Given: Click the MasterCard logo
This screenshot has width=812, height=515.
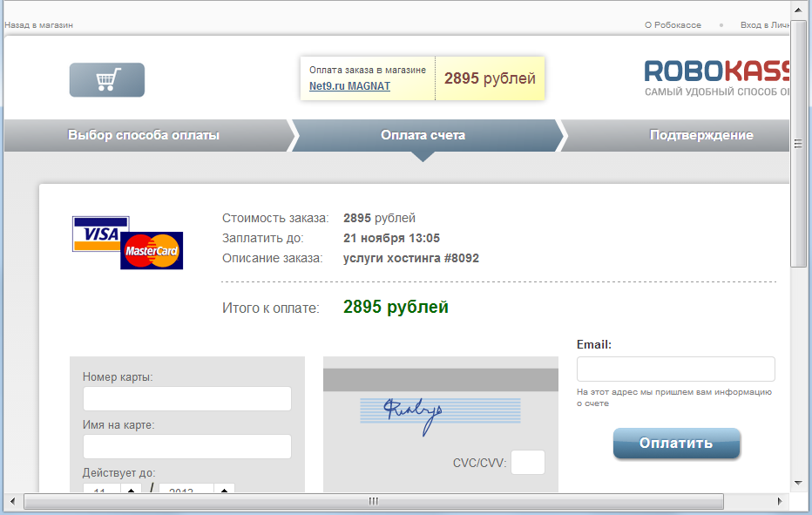Looking at the screenshot, I should [x=152, y=252].
